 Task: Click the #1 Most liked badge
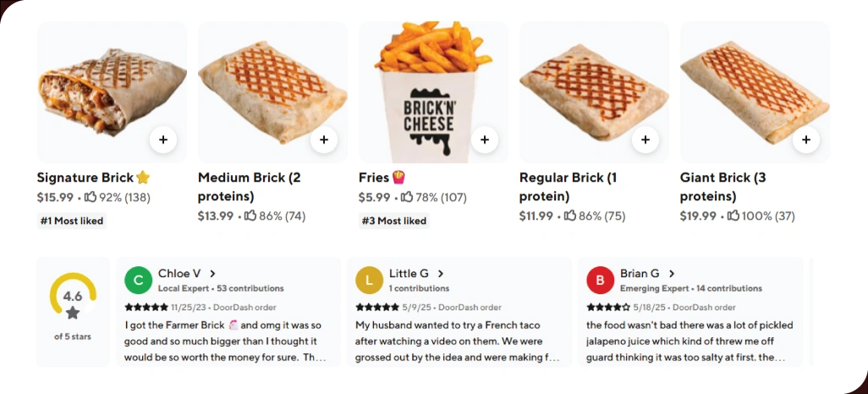tap(72, 222)
